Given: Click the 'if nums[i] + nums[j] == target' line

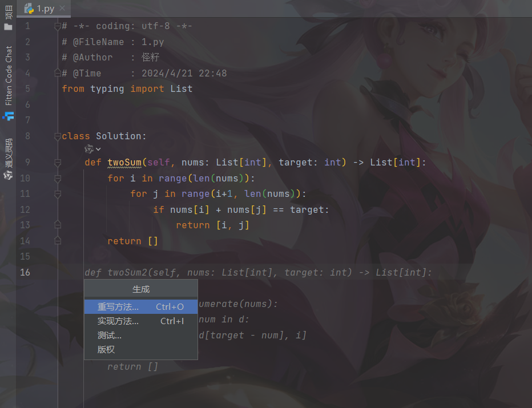Looking at the screenshot, I should [x=241, y=209].
